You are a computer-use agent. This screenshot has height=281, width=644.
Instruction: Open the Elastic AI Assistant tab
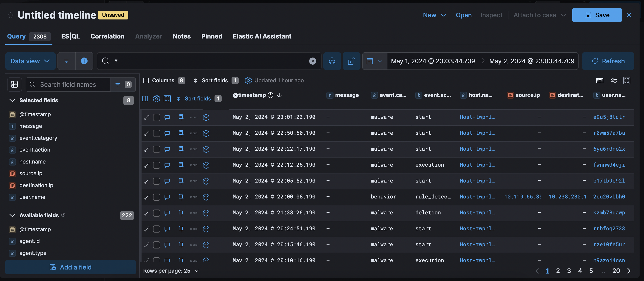262,36
